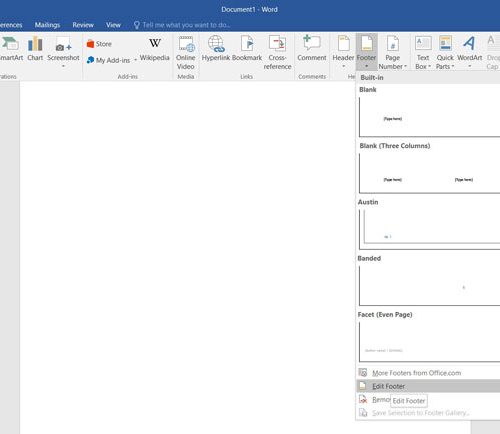Open the Screenshot tool
Screen dimensions: 500x434
63,52
